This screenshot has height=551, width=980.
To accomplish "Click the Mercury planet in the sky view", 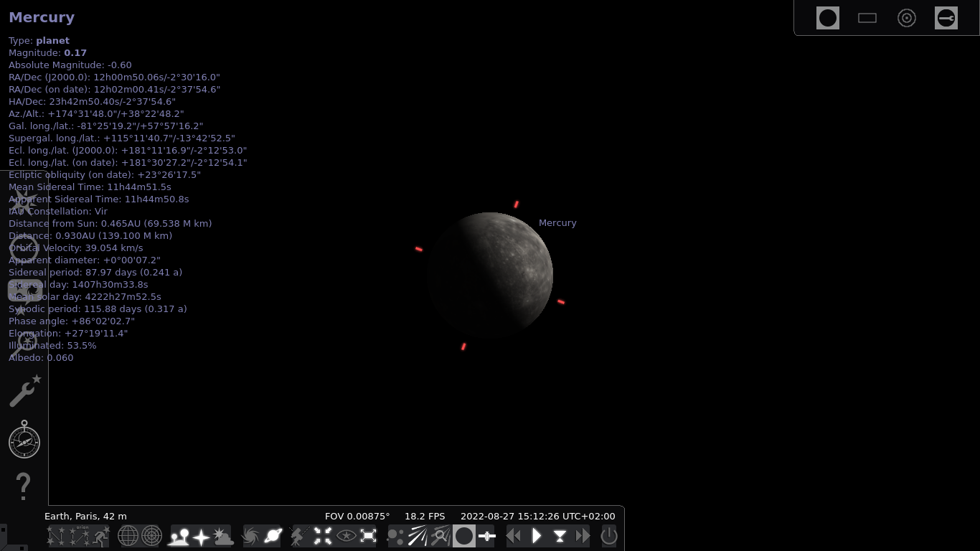I will tap(490, 275).
